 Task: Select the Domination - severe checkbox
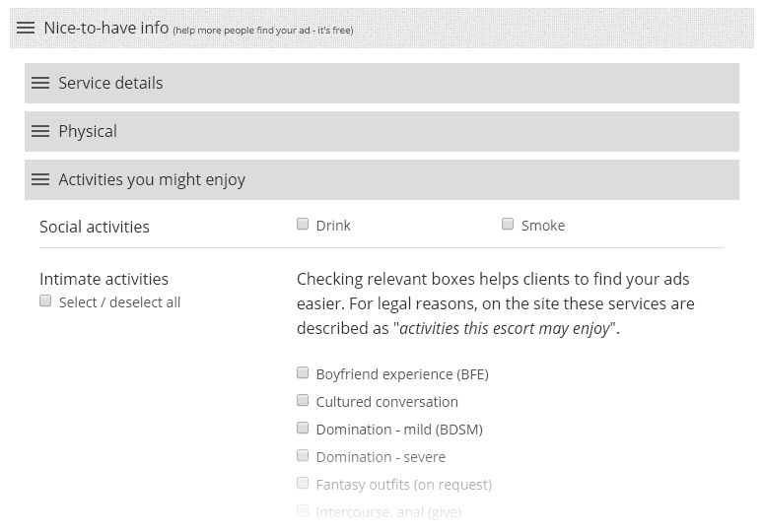303,456
